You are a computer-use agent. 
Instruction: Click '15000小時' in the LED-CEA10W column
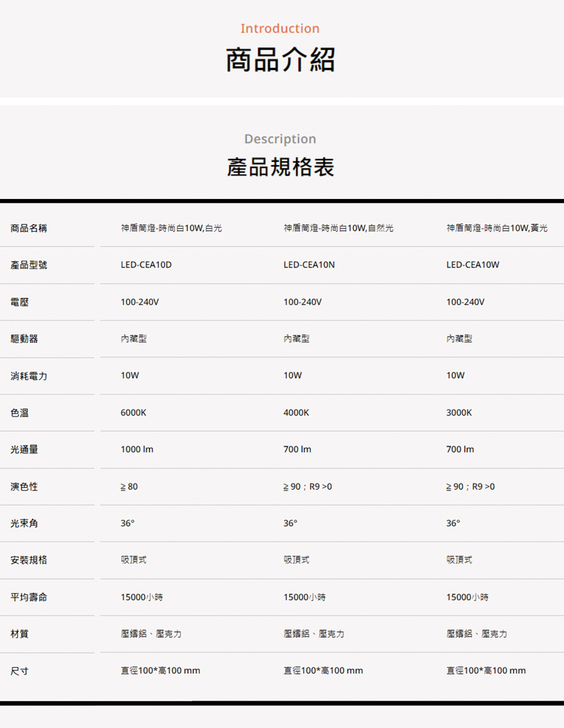click(x=468, y=597)
